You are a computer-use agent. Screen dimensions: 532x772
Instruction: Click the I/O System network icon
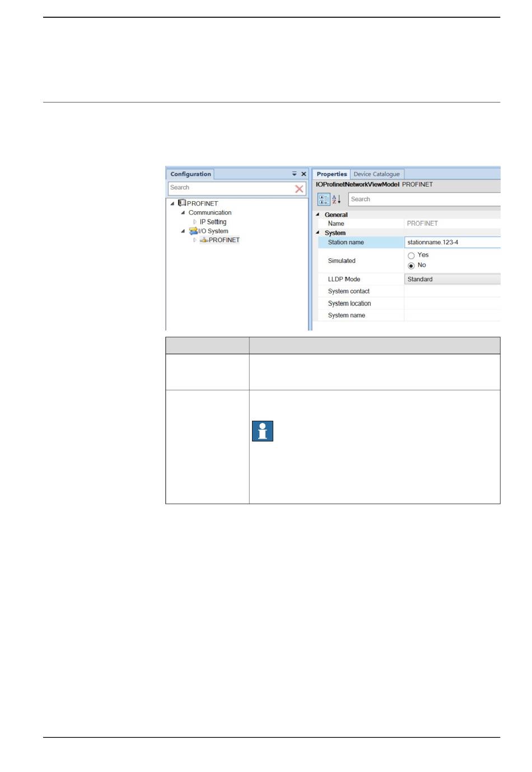click(x=193, y=230)
